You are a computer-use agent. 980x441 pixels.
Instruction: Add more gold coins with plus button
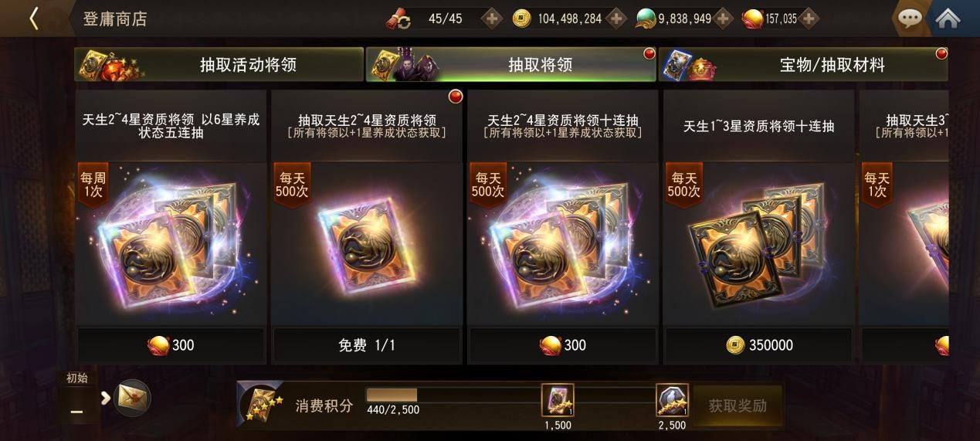coord(615,19)
